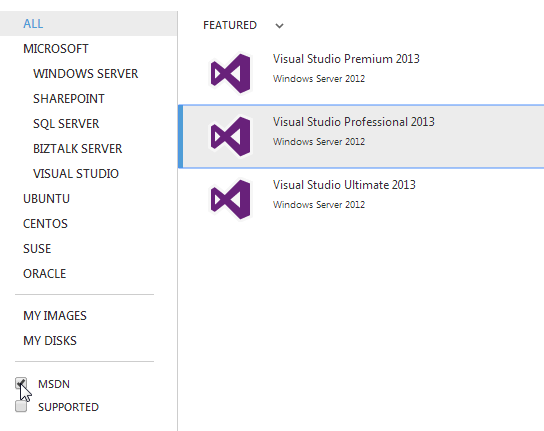Select the MICROSOFT category
This screenshot has width=544, height=431.
tap(56, 49)
